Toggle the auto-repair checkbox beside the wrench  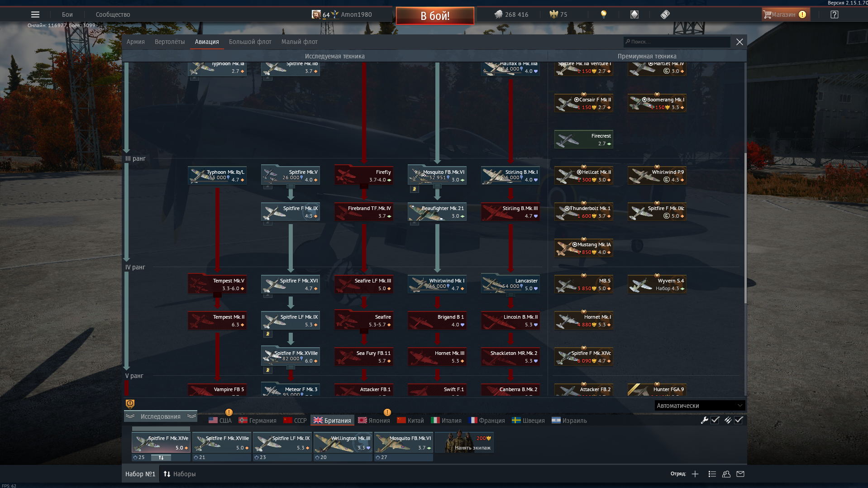(715, 420)
